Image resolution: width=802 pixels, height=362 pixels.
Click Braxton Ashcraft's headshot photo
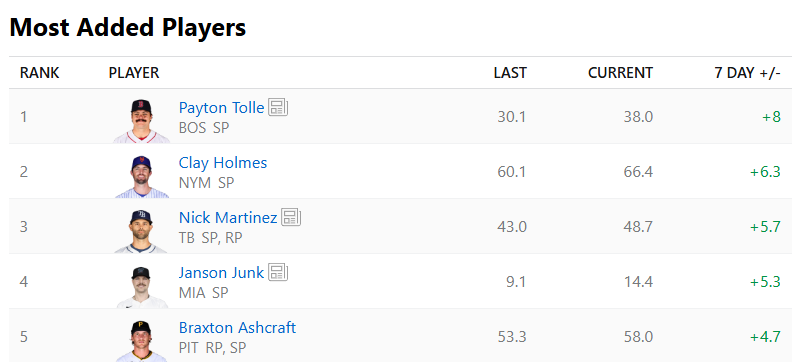tap(141, 341)
